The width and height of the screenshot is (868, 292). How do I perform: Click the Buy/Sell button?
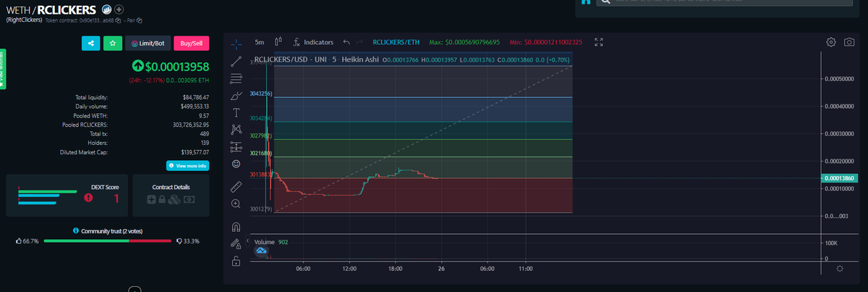tap(191, 43)
